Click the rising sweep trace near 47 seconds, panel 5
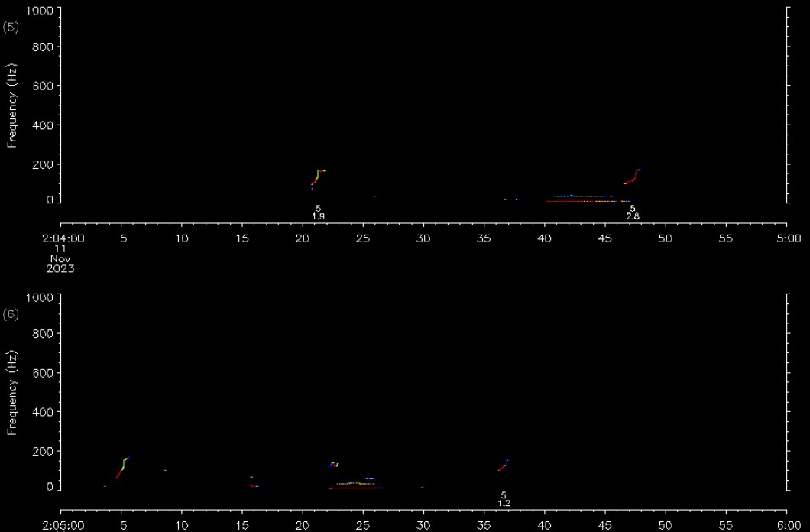Image resolution: width=810 pixels, height=532 pixels. tap(632, 176)
